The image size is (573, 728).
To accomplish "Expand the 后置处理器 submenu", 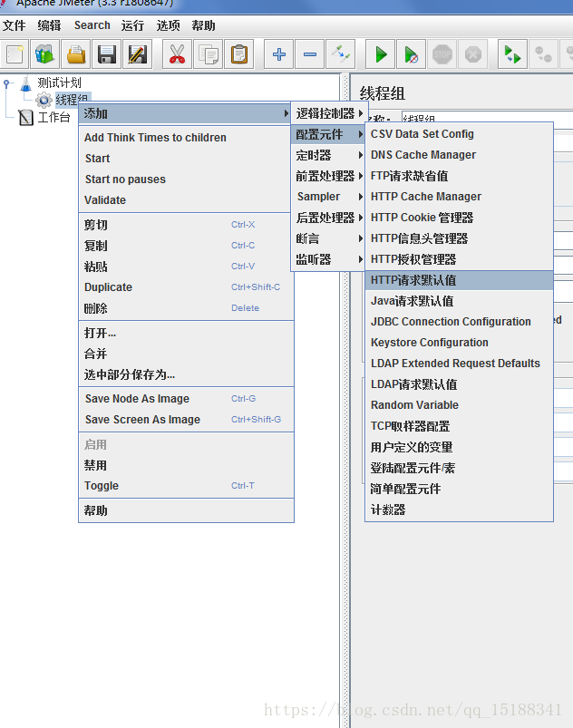I will pos(329,218).
